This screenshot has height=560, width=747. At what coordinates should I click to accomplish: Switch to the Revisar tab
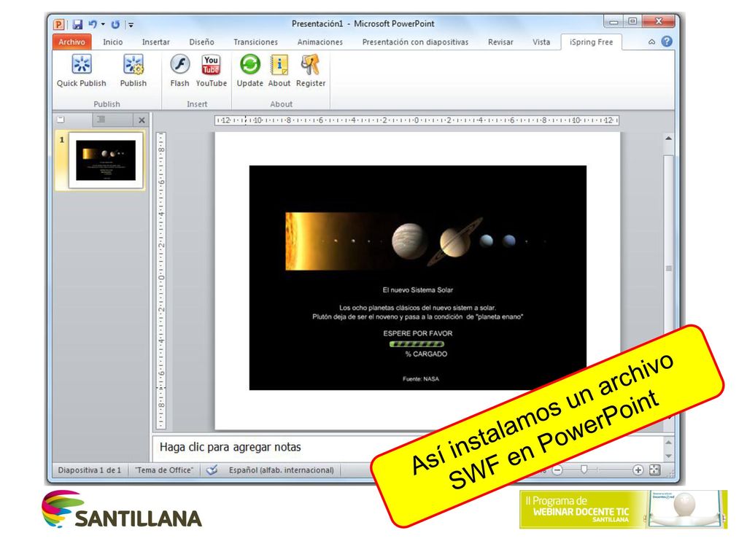[x=500, y=42]
